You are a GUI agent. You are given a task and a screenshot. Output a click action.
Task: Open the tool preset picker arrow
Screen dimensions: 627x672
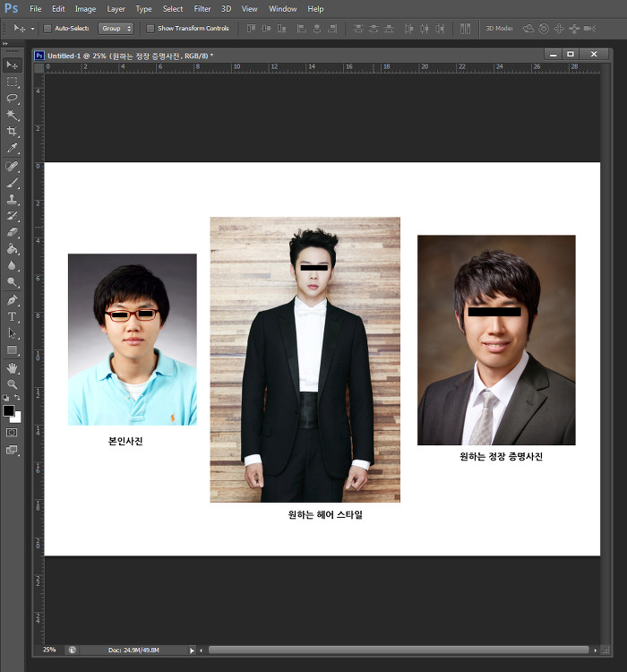point(33,29)
